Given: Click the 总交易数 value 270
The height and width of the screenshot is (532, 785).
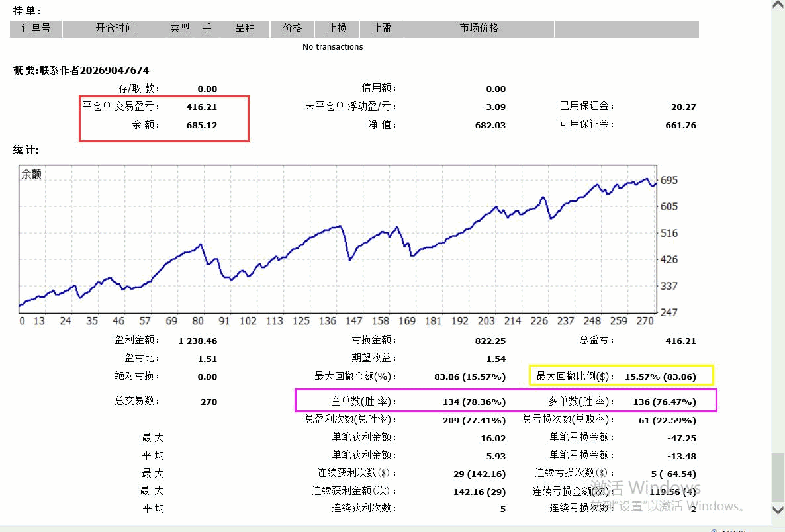Looking at the screenshot, I should [208, 402].
